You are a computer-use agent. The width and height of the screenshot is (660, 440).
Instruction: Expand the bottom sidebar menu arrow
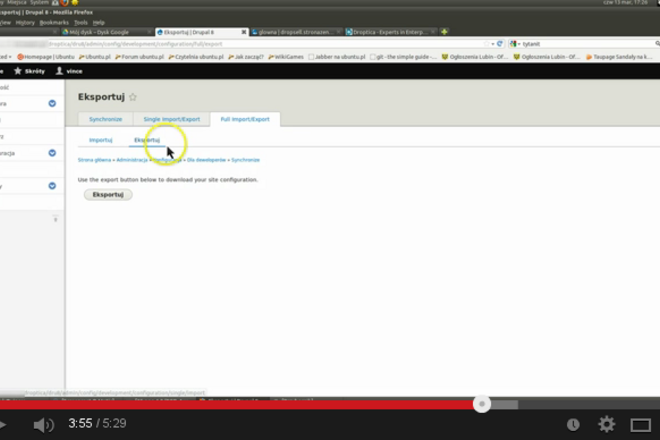(52, 185)
